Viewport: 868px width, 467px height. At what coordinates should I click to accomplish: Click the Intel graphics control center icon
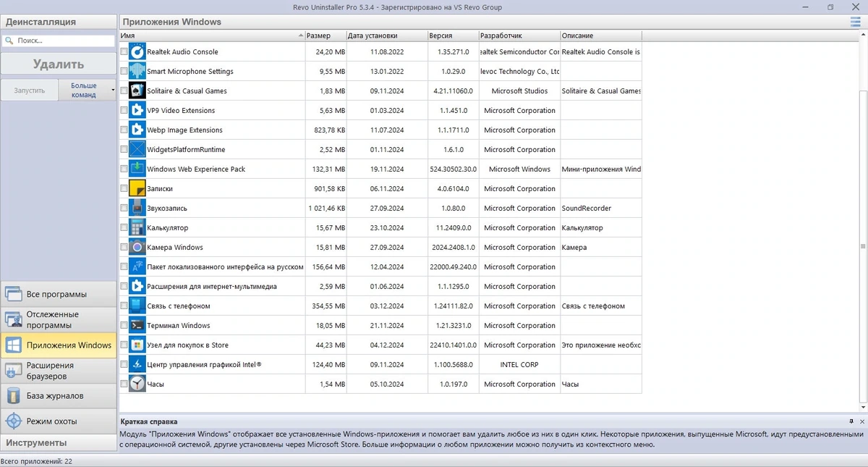(x=137, y=365)
